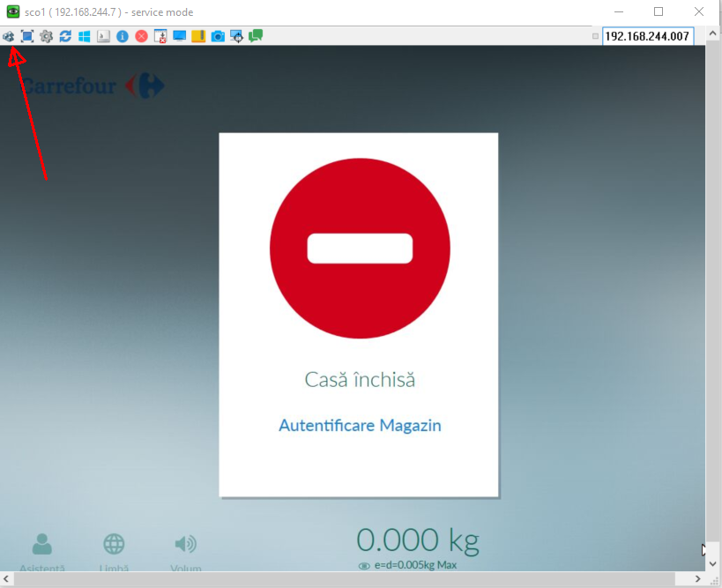Image resolution: width=722 pixels, height=588 pixels.
Task: Change language via the Limbă globe icon
Action: click(x=114, y=552)
